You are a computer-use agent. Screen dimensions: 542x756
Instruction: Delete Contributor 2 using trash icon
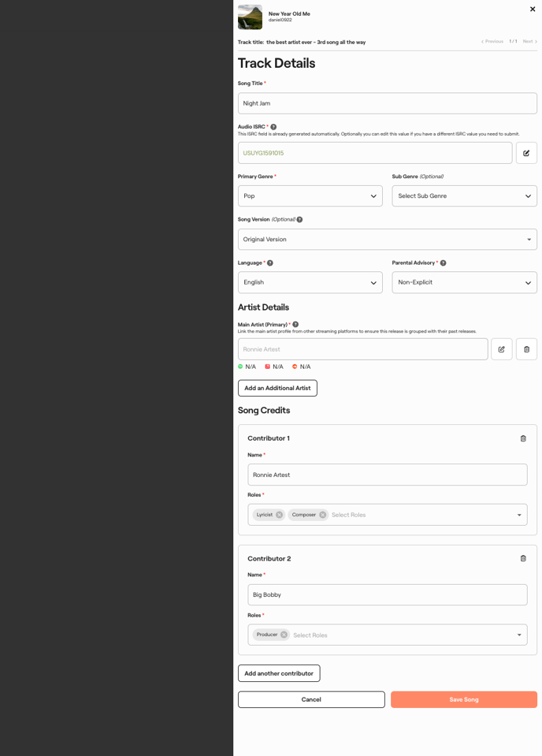coord(523,558)
